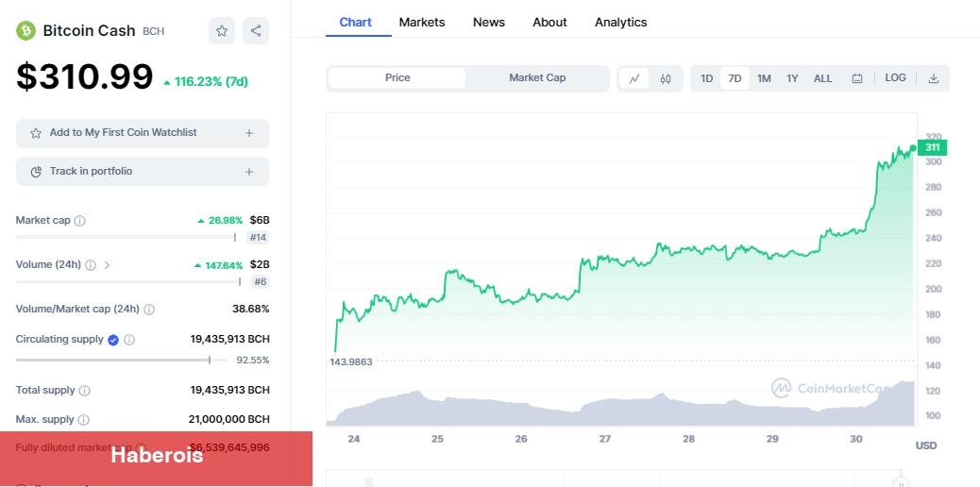The image size is (980, 487).
Task: Click the BCH ticker symbol text
Action: pyautogui.click(x=154, y=31)
